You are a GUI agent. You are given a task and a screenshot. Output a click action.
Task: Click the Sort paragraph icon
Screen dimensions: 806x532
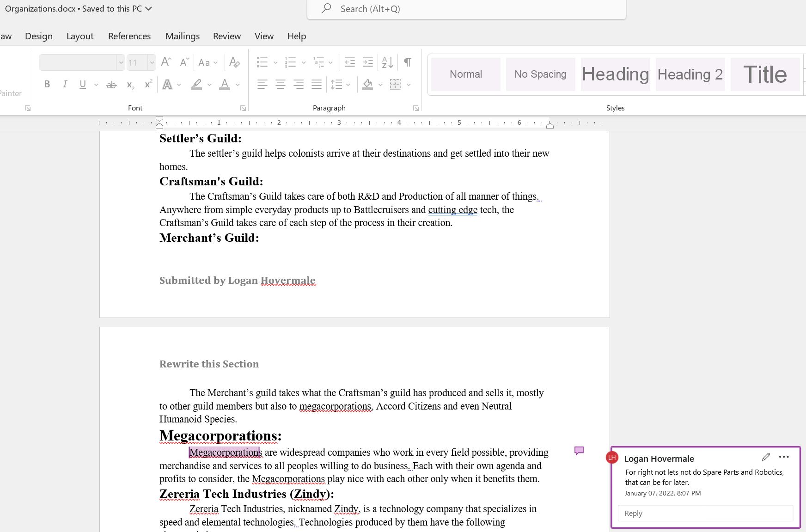[x=387, y=62]
